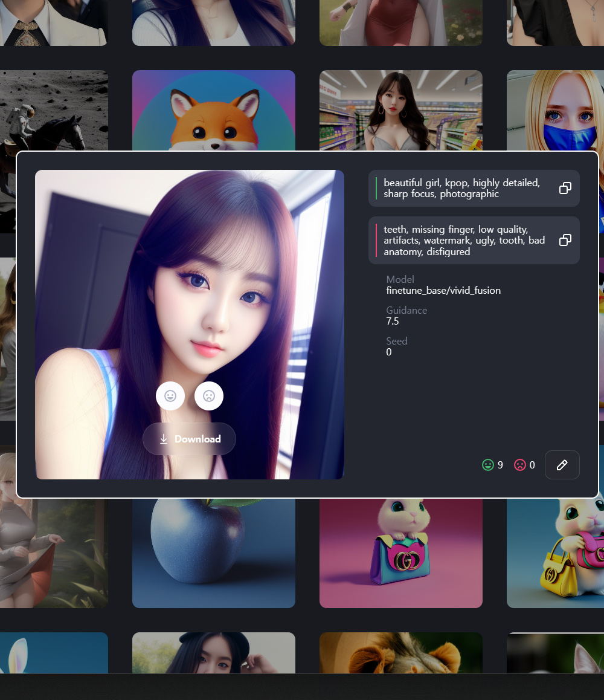Open the bunny in Gucci bag thumbnail
Viewport: 604px width, 700px height.
click(400, 553)
